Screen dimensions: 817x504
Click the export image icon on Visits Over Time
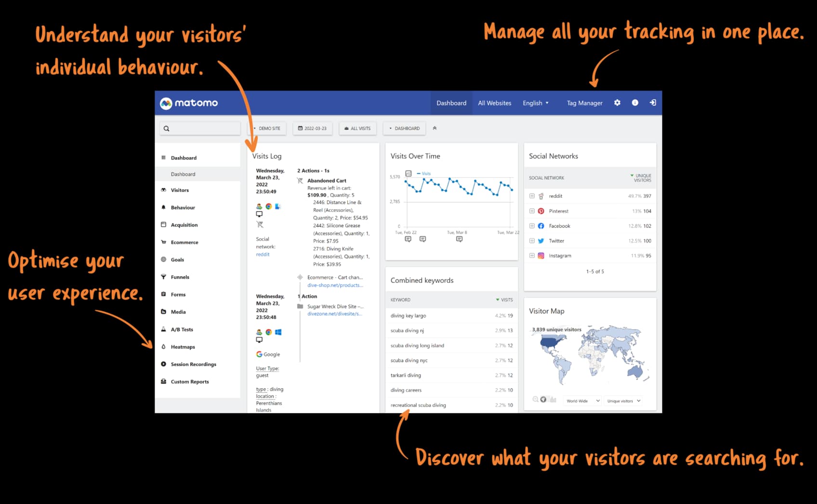coord(408,173)
